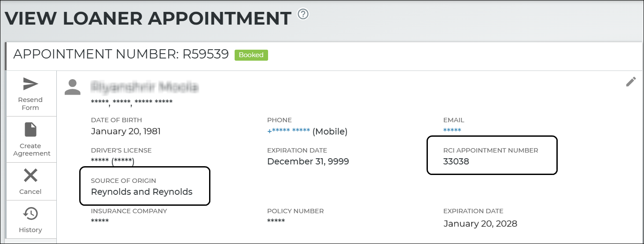Click the Resend Form paper plane icon
644x244 pixels.
tap(31, 84)
